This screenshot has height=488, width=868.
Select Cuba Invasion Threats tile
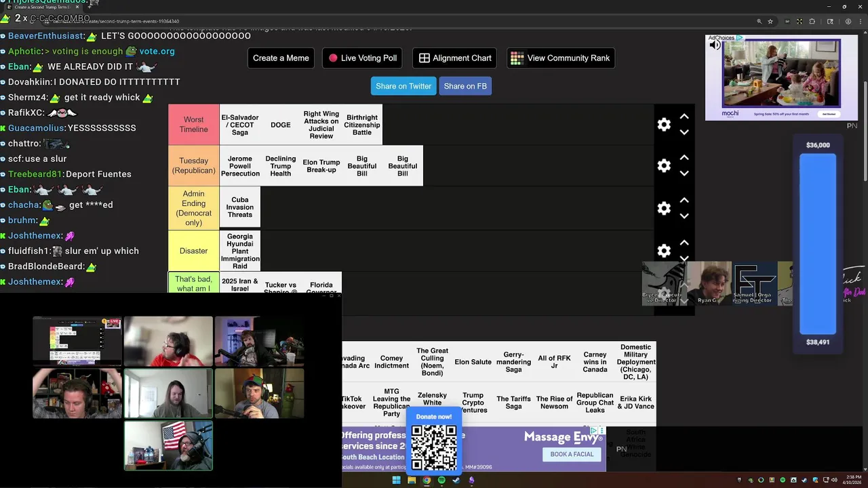240,207
